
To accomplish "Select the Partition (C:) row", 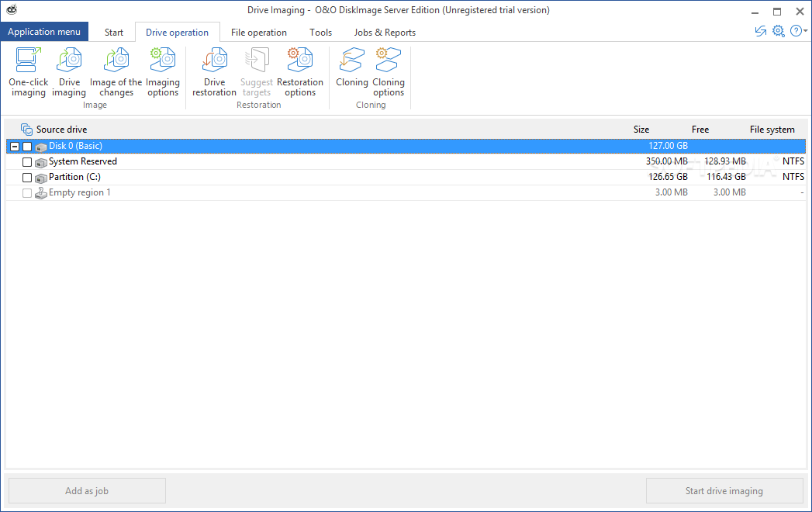I will tap(406, 177).
